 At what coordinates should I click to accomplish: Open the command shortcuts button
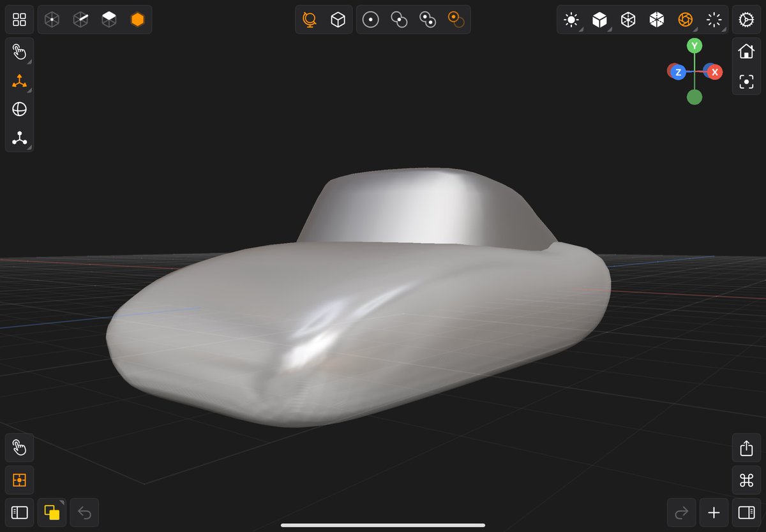pyautogui.click(x=746, y=480)
